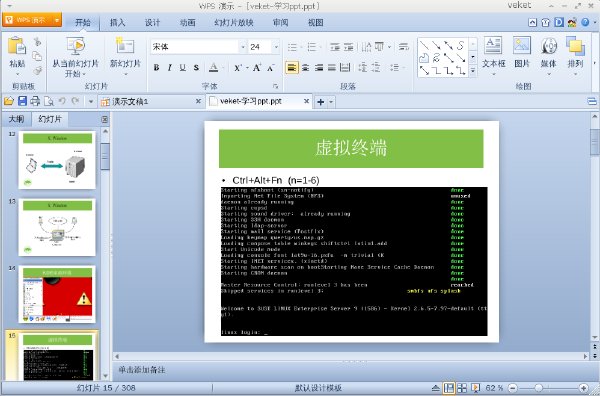Click the Copy icon in clipboard group

point(37,56)
